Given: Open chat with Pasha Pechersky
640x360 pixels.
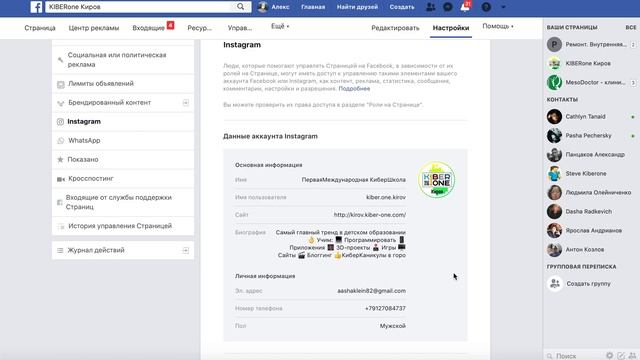Looking at the screenshot, I should click(591, 136).
